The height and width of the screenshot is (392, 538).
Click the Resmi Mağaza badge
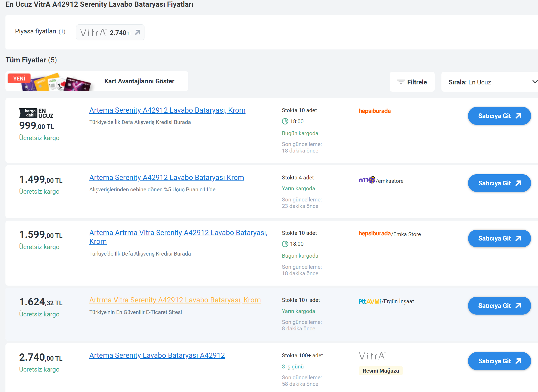tap(381, 371)
